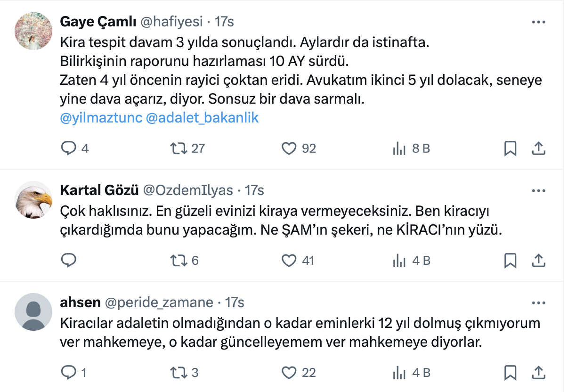The height and width of the screenshot is (392, 568).
Task: Retweet Gaye Çamlı's tweet
Action: click(179, 148)
